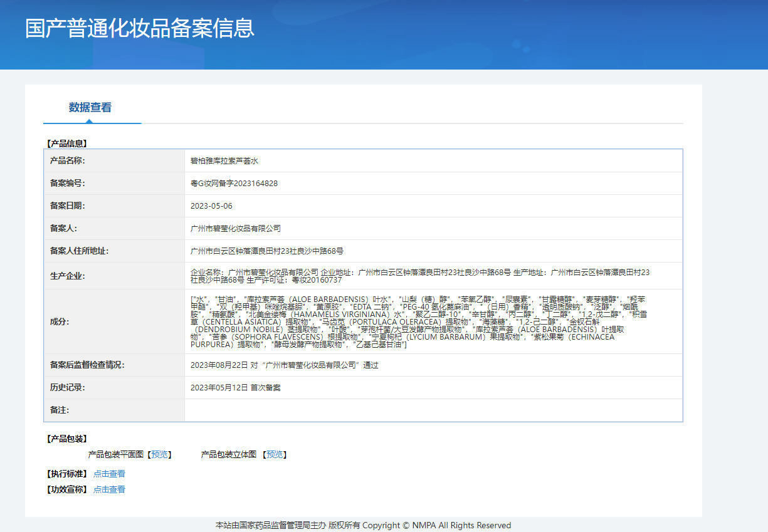Click the registrant 广州市碧莹化妆品有限公司 value
Viewport: 768px width, 532px height.
pyautogui.click(x=235, y=229)
